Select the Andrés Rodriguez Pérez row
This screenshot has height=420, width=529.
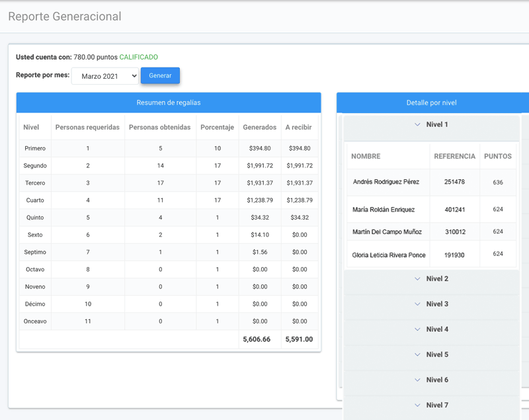click(x=388, y=182)
